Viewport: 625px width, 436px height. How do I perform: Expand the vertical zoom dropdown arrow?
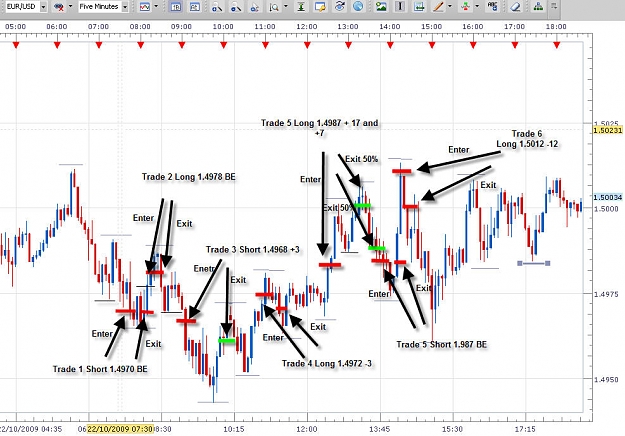click(x=286, y=6)
